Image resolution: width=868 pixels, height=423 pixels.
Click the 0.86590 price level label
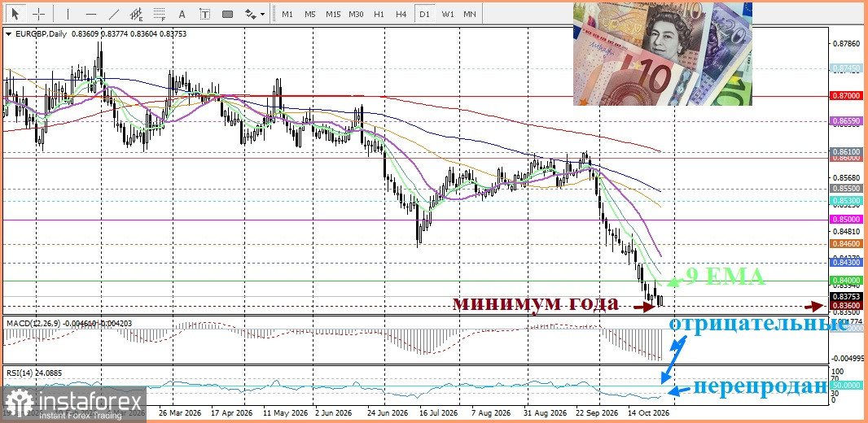pyautogui.click(x=846, y=120)
